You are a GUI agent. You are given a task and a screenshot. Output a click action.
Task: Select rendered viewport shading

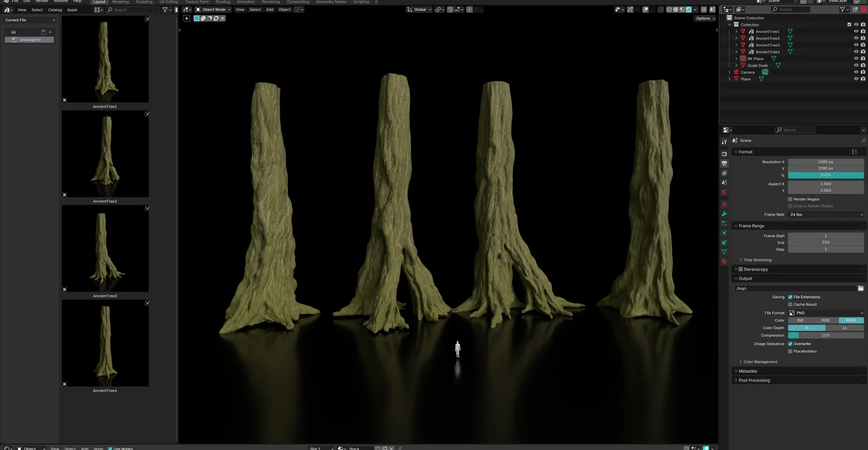(x=688, y=9)
